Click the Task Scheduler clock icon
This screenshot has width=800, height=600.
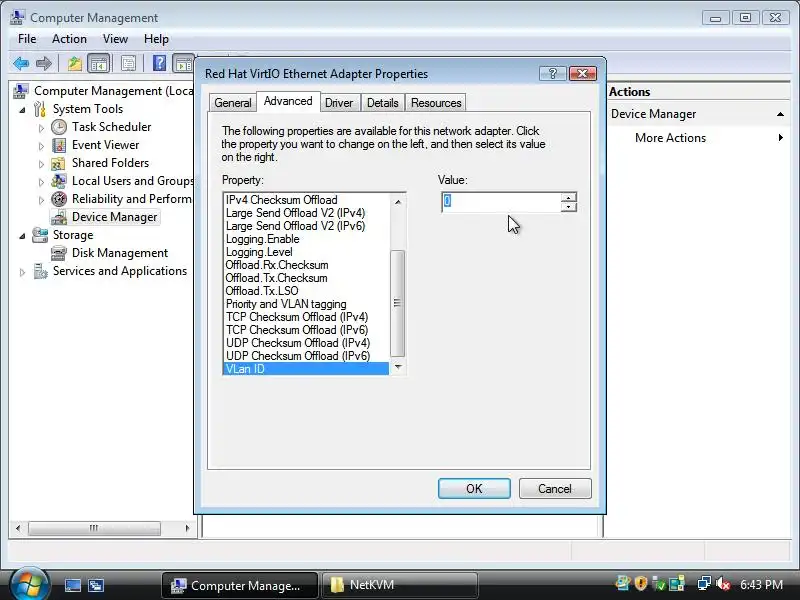click(x=59, y=127)
